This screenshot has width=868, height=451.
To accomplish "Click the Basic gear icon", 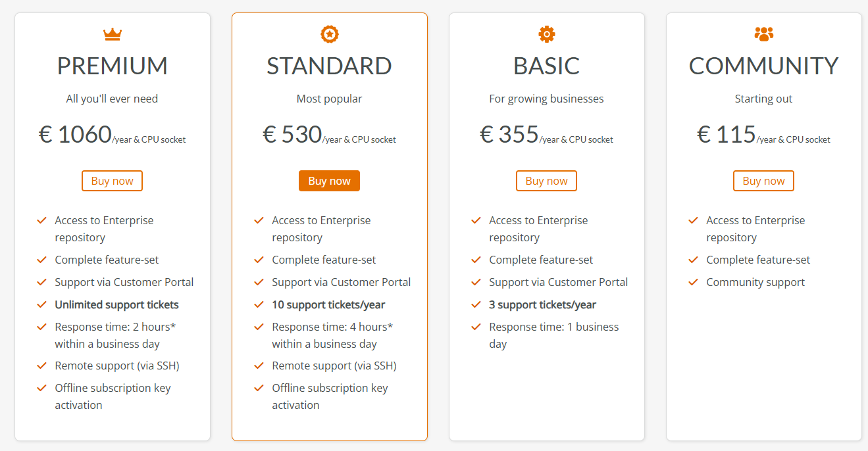I will click(546, 34).
